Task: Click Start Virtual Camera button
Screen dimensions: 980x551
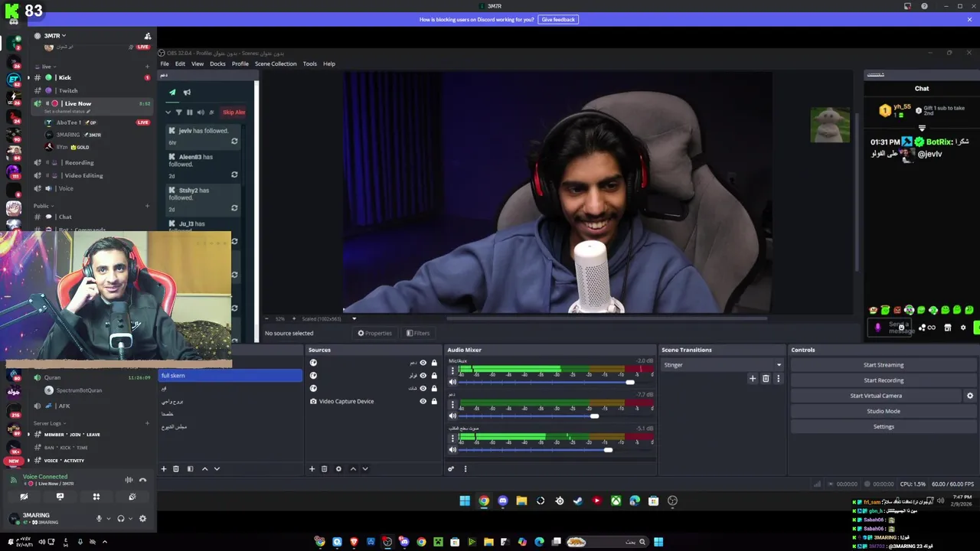Action: click(x=876, y=396)
